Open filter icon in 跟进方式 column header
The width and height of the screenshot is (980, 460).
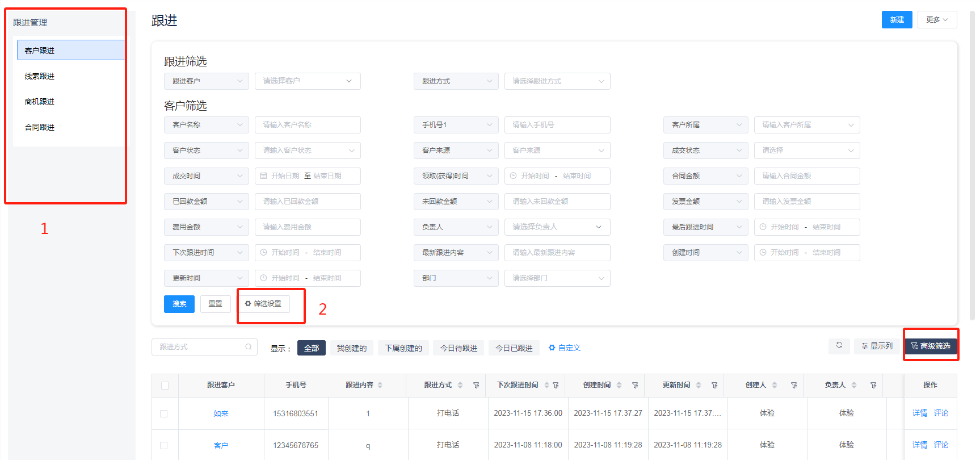[476, 385]
